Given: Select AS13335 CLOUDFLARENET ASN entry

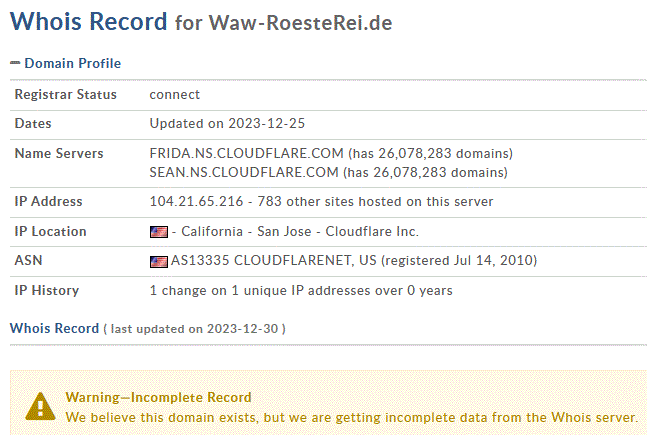Looking at the screenshot, I should pyautogui.click(x=274, y=260).
